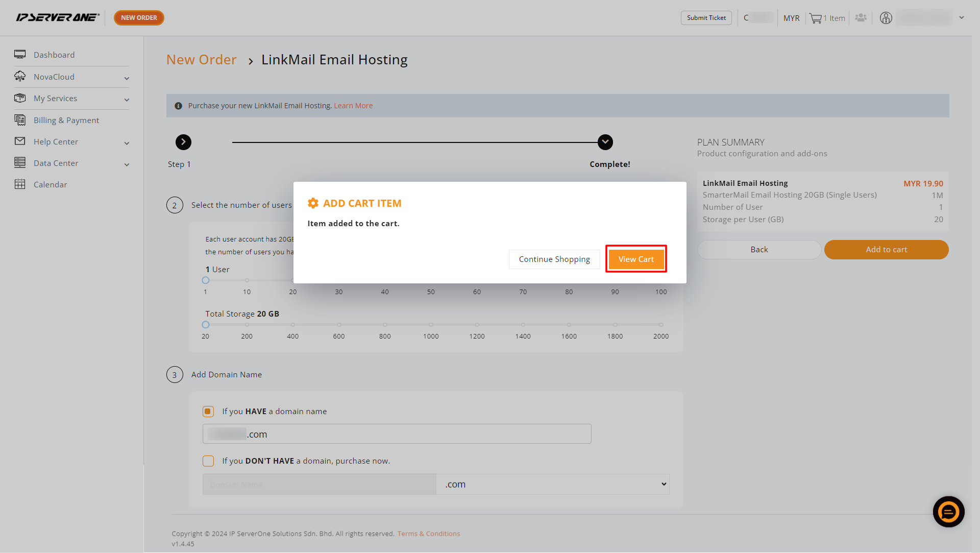Click the '1 Item' cart label
Viewport: 980px width, 553px height.
tap(834, 18)
